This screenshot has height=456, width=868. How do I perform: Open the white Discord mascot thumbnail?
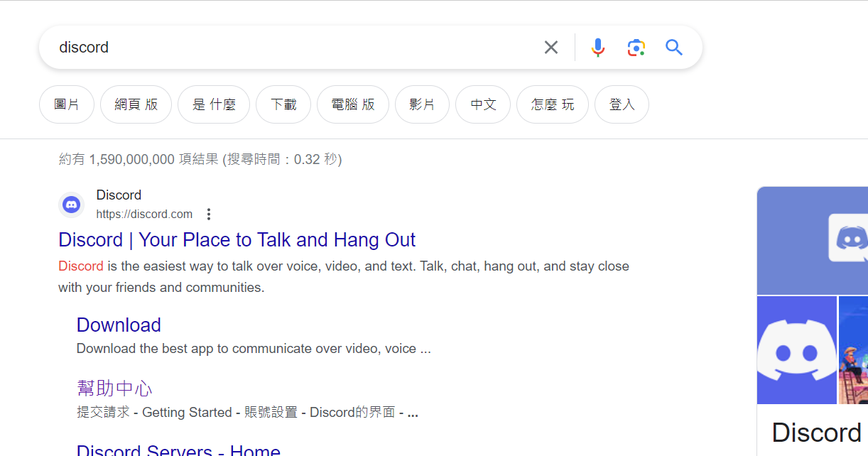797,350
